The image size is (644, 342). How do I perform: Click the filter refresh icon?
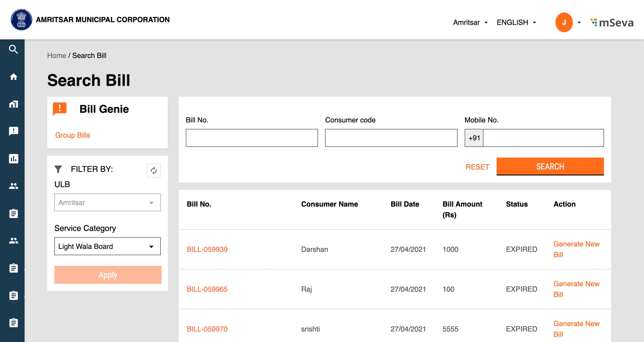(x=154, y=170)
